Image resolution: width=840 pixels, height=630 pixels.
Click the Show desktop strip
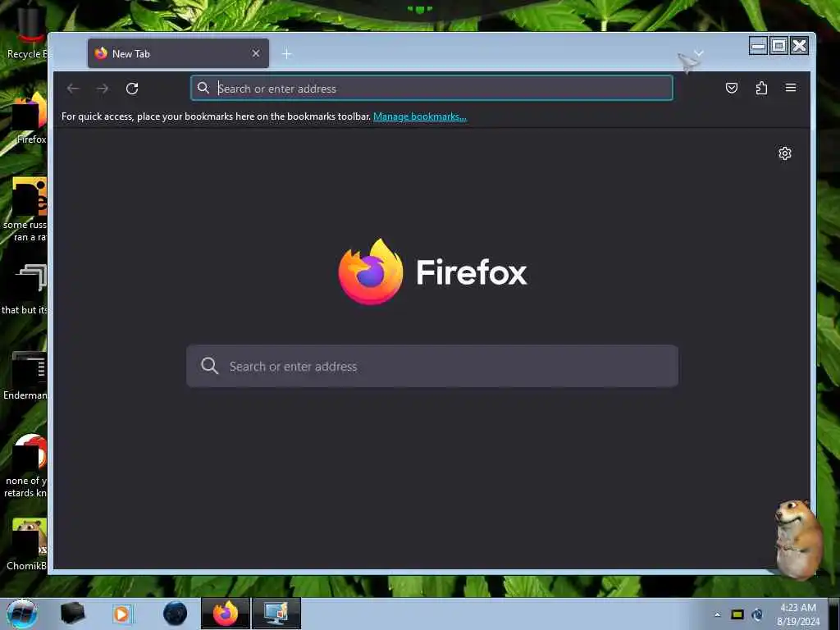click(x=833, y=614)
